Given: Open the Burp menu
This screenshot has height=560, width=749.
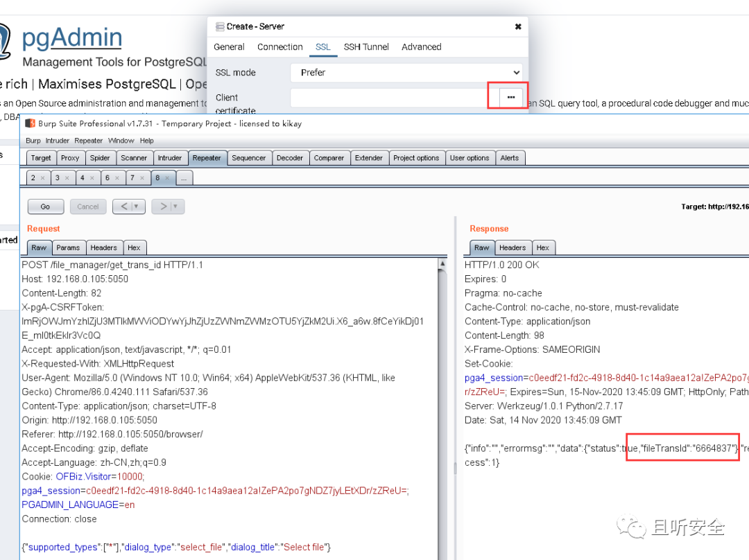Looking at the screenshot, I should click(33, 141).
